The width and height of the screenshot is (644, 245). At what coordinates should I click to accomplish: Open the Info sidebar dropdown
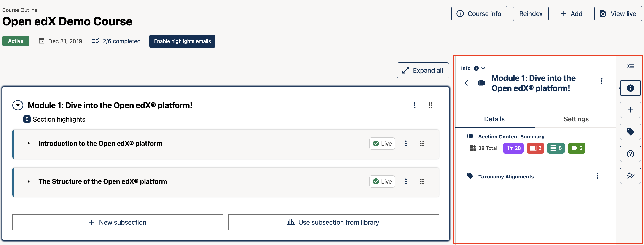473,68
